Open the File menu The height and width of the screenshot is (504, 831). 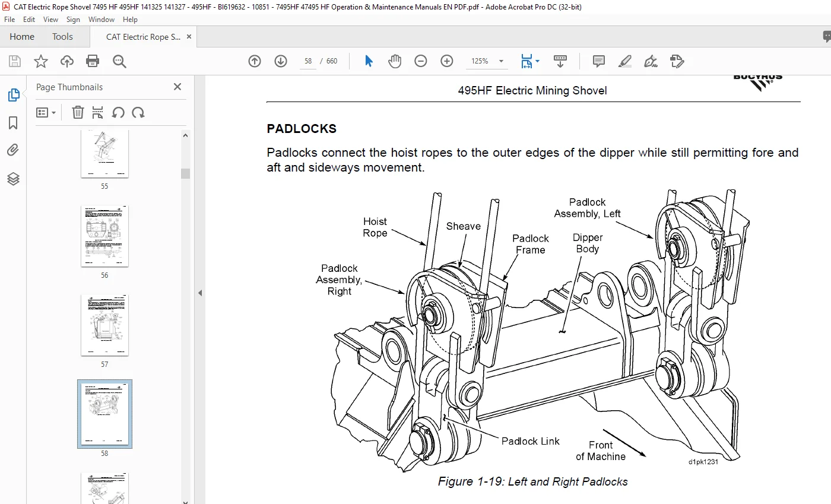pos(9,20)
